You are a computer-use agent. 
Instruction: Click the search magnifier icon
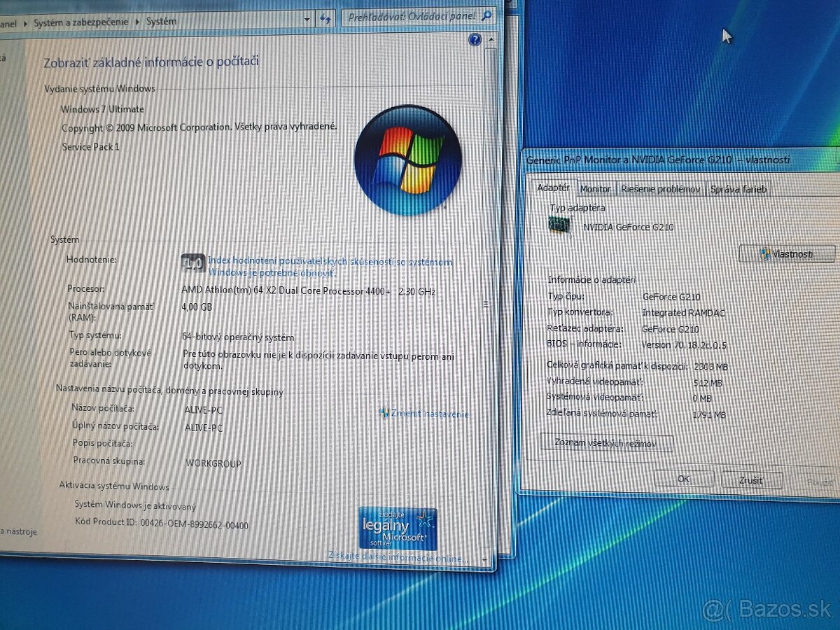click(486, 15)
